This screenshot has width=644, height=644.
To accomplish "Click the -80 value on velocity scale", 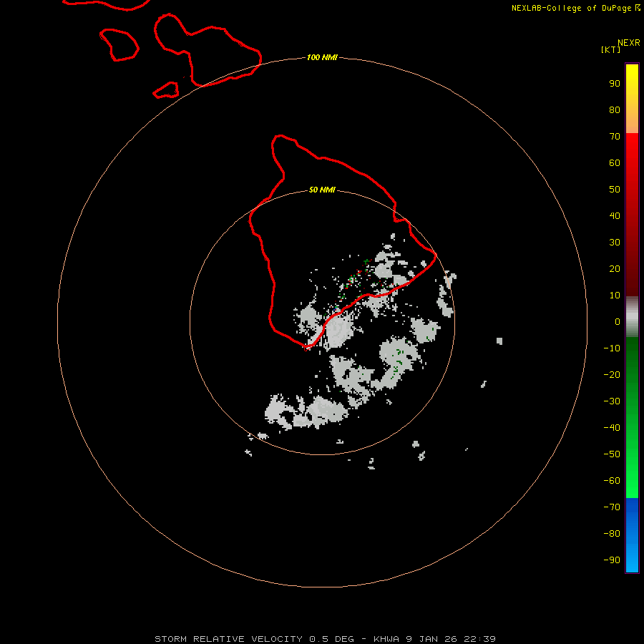I will (612, 534).
